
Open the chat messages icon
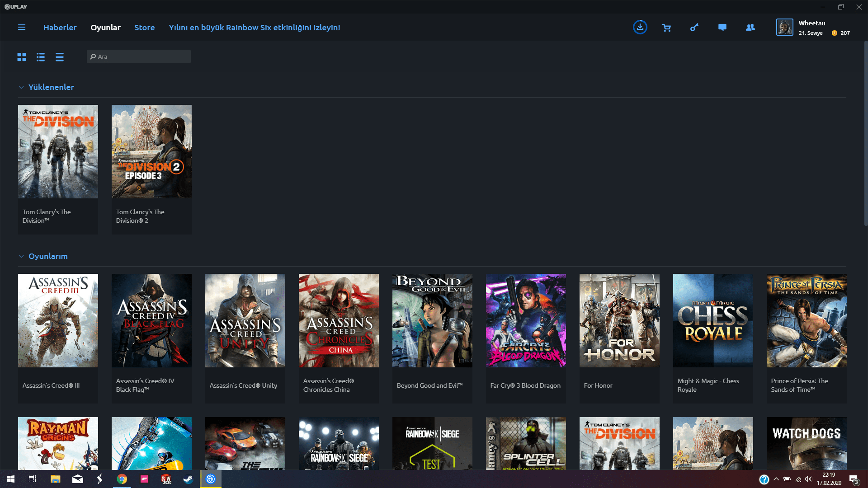click(x=722, y=28)
